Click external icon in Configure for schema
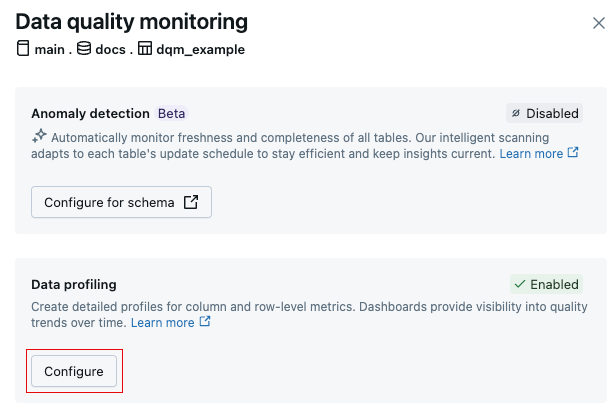Image resolution: width=615 pixels, height=411 pixels. pos(191,202)
